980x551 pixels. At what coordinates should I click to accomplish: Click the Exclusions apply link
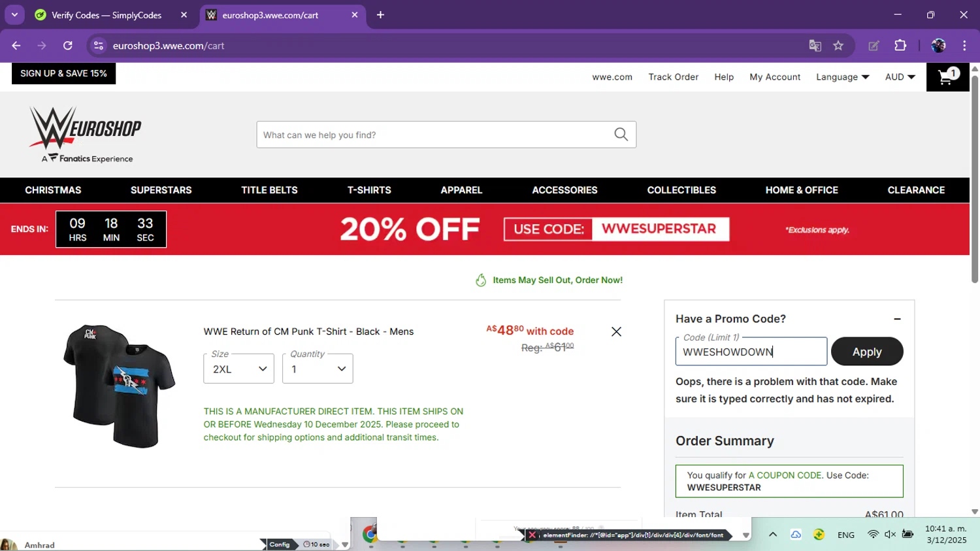817,230
